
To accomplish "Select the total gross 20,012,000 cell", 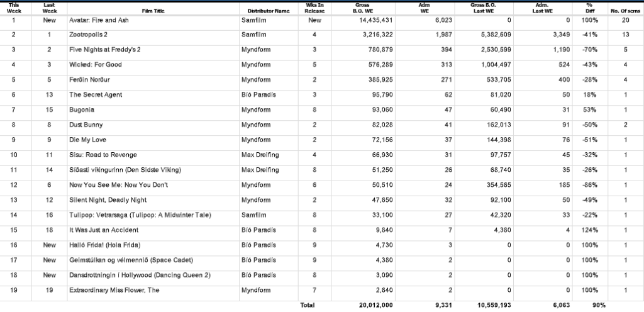I will 375,305.
